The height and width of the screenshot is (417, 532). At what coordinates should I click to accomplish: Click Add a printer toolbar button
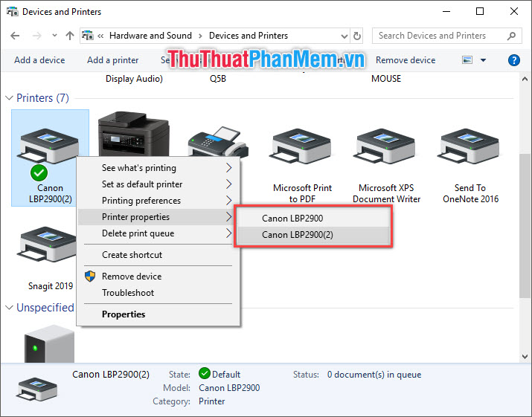tap(112, 60)
